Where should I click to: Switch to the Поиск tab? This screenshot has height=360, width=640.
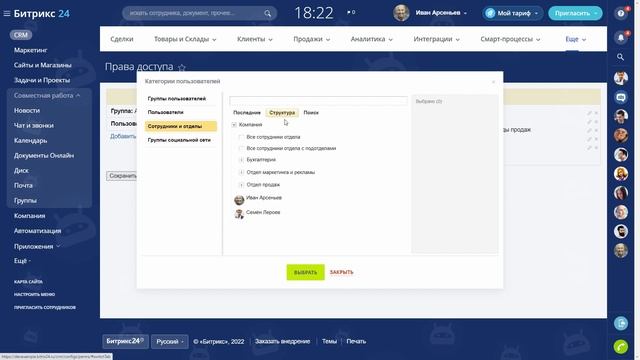pyautogui.click(x=311, y=113)
